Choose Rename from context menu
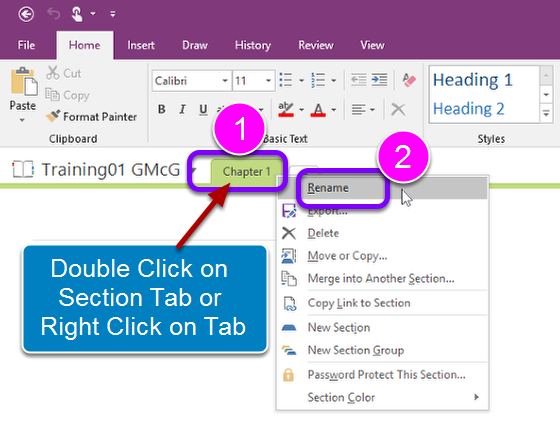This screenshot has width=560, height=441. [383, 188]
